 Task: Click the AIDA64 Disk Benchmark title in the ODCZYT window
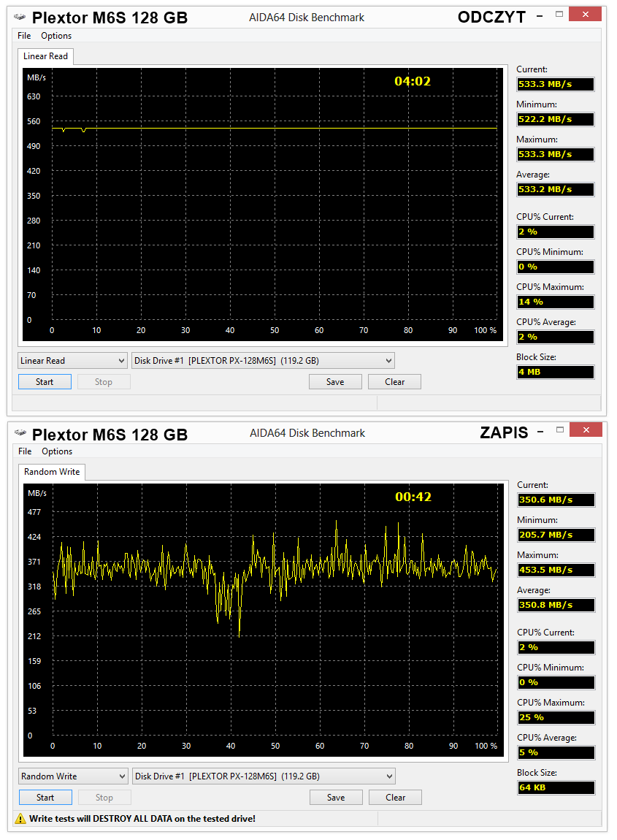(x=307, y=18)
